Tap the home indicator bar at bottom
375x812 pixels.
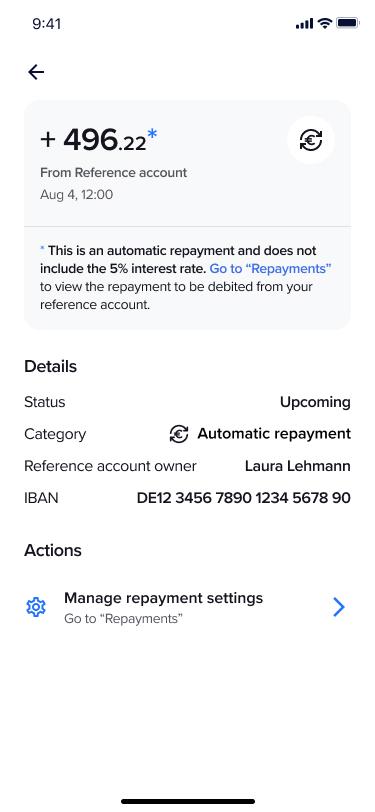tap(188, 801)
